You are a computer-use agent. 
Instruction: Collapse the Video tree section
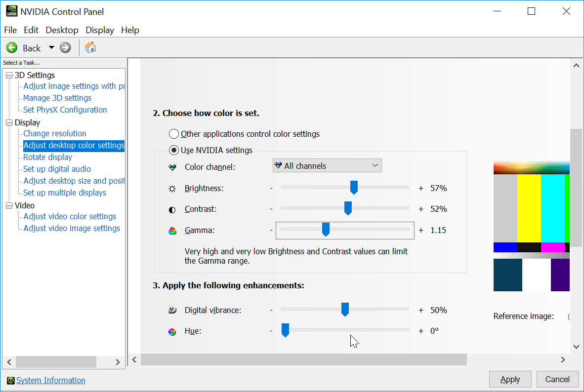coord(8,205)
